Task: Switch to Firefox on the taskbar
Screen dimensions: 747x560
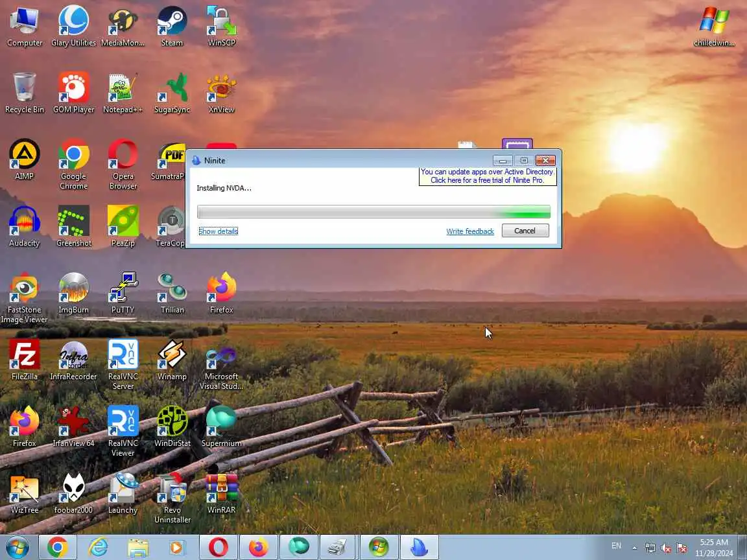Action: point(258,547)
